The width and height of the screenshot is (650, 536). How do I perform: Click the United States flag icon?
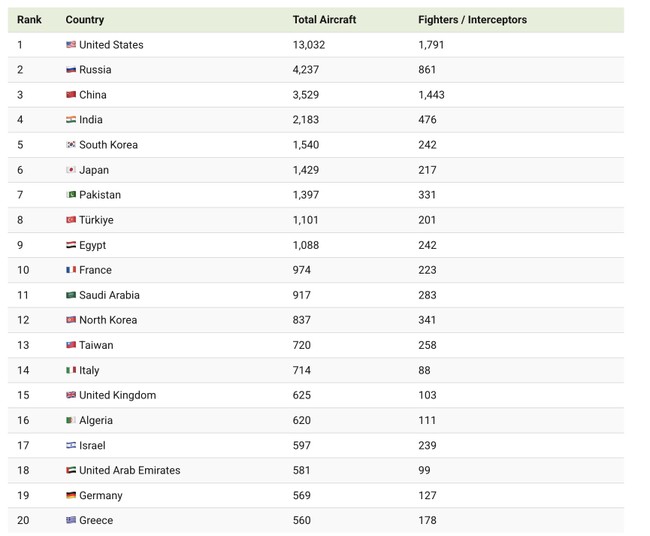pos(71,45)
